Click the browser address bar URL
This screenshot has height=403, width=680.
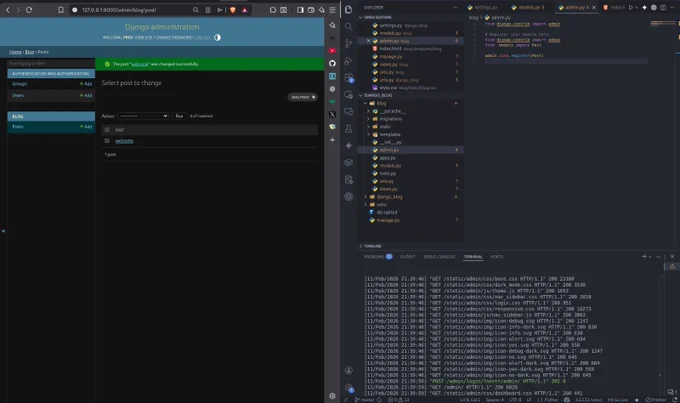119,10
